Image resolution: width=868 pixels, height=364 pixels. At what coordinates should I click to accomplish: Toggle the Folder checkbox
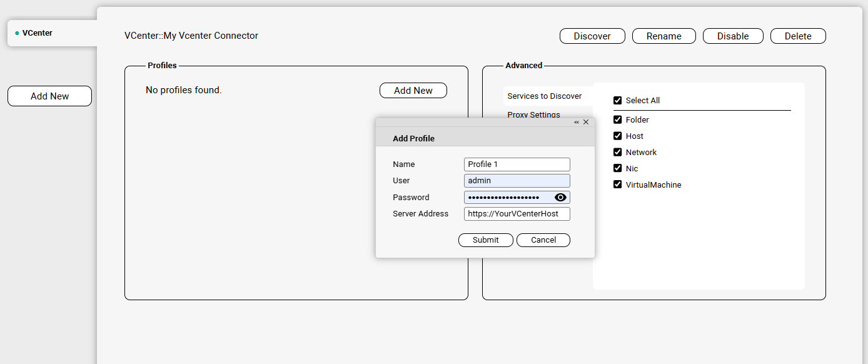(618, 120)
